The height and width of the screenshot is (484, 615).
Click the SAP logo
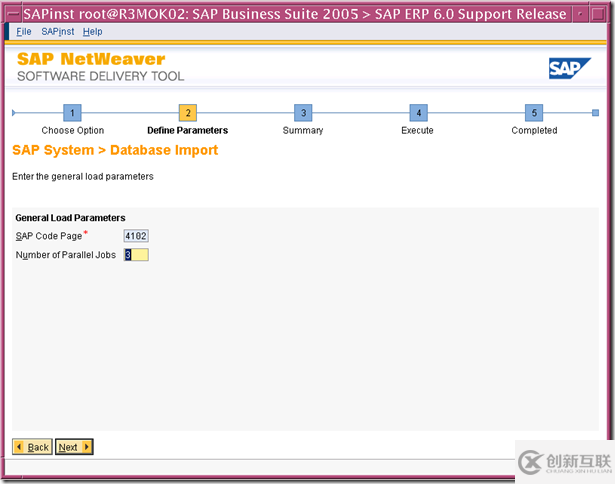coord(570,68)
